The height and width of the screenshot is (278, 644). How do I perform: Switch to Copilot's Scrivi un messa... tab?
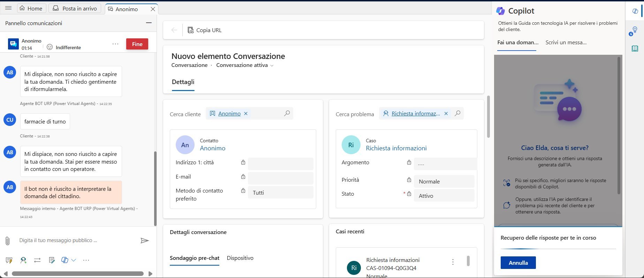coord(566,43)
